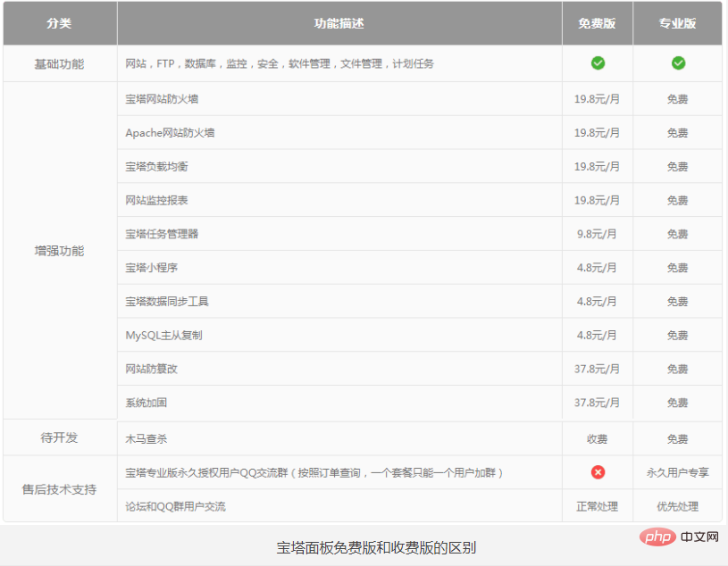Click the 增强功能 category cell
Screen dimensions: 728x566
click(x=59, y=251)
